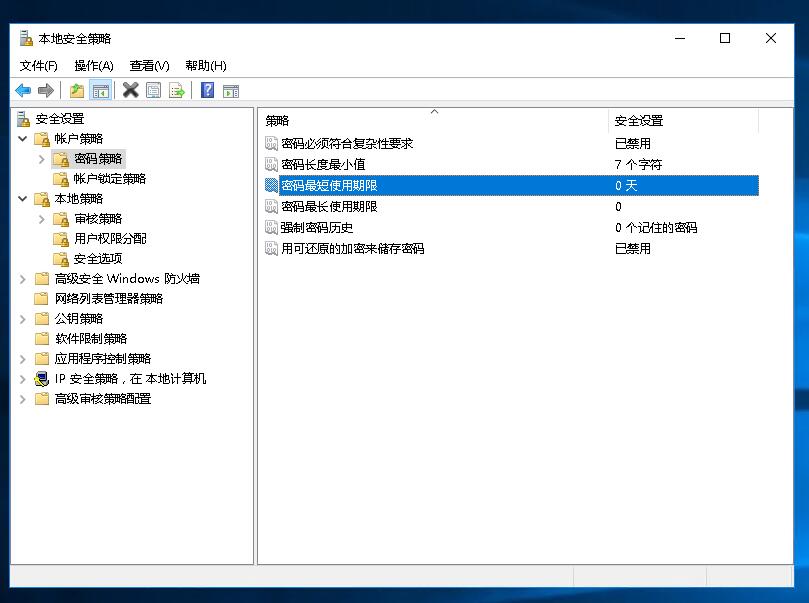Open the 帮助(H) menu
Screen dimensions: 809x603
pyautogui.click(x=206, y=66)
